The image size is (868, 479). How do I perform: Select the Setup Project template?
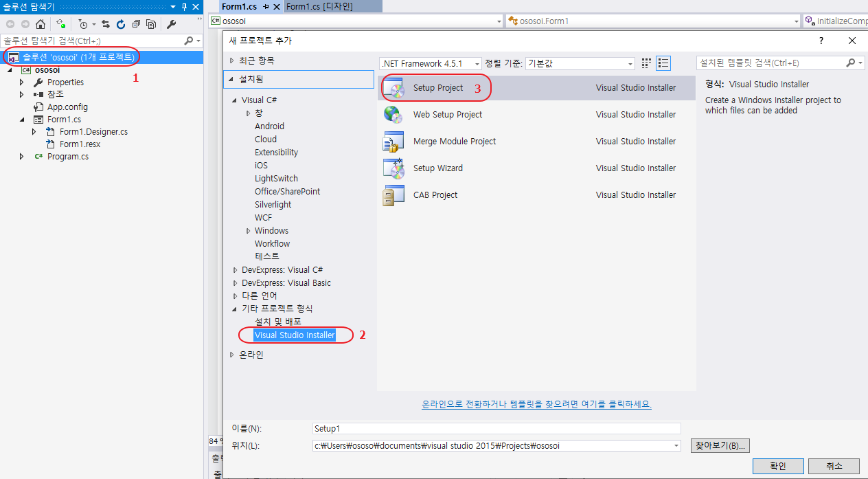[x=536, y=88]
